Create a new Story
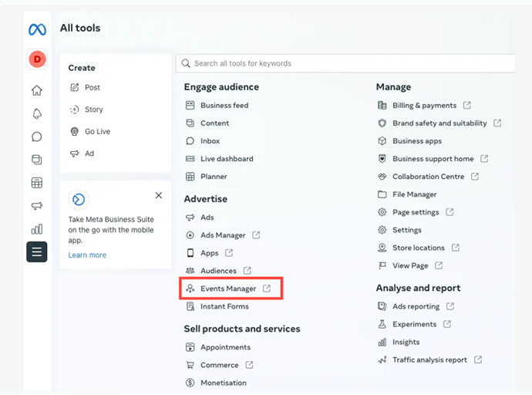This screenshot has width=532, height=395. pyautogui.click(x=93, y=110)
